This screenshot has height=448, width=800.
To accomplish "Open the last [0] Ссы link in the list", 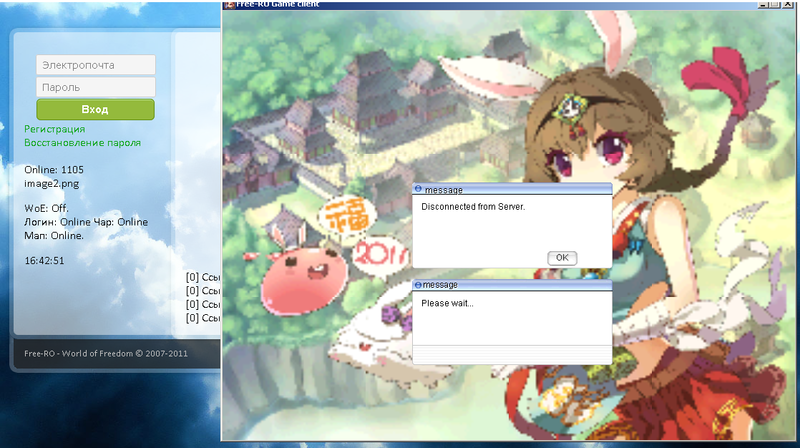I will tap(203, 318).
